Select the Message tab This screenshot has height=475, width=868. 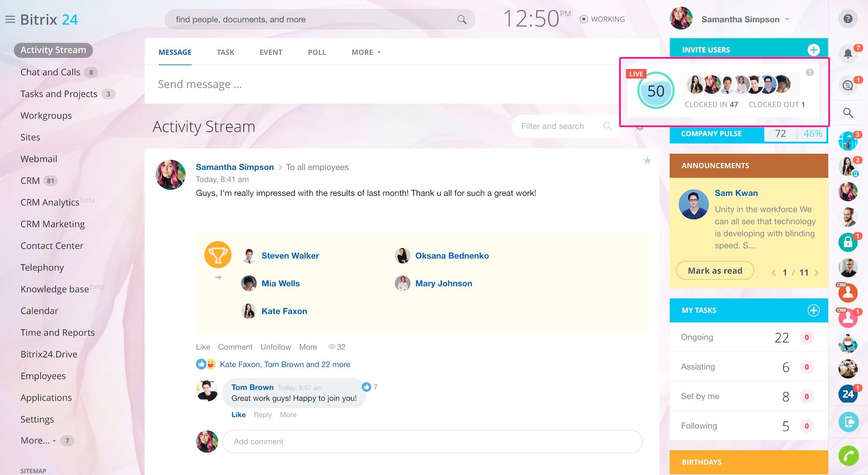(175, 52)
